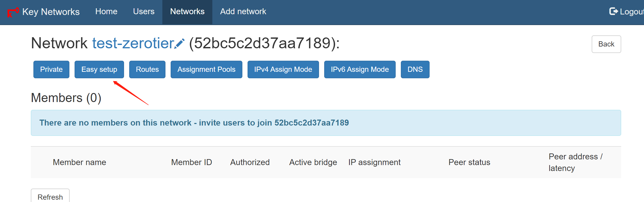Click the Routes button
This screenshot has height=202, width=644.
[147, 69]
